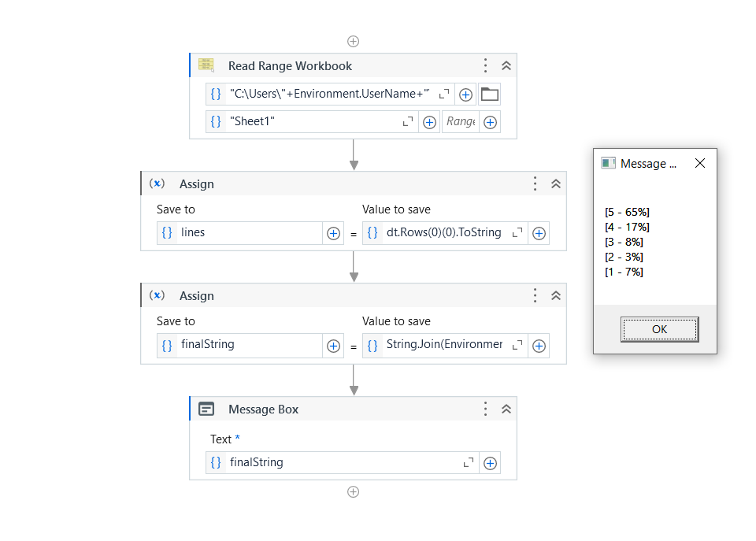Collapse the Read Range Workbook activity
The height and width of the screenshot is (541, 756).
pos(506,65)
